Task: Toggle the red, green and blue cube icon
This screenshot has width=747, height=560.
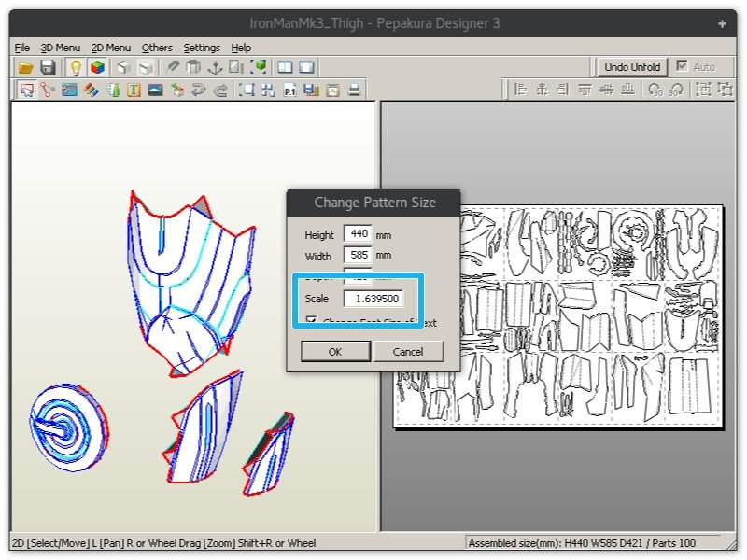Action: [x=98, y=67]
